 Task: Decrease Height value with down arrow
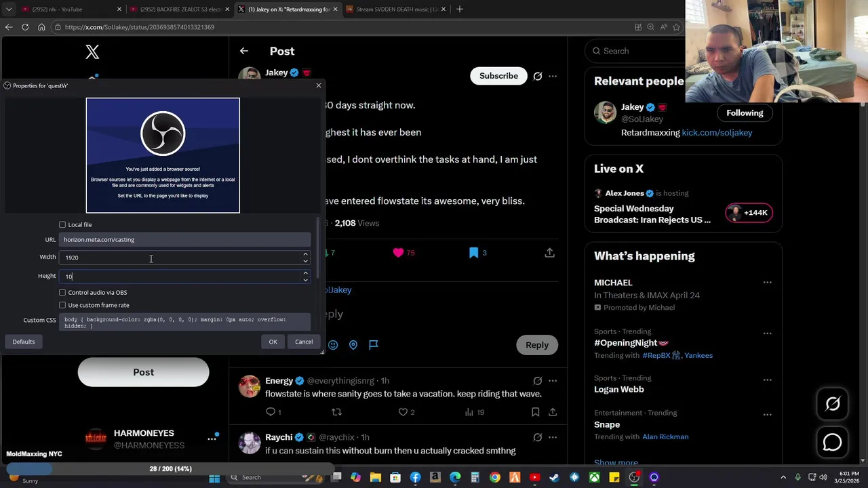(x=305, y=279)
